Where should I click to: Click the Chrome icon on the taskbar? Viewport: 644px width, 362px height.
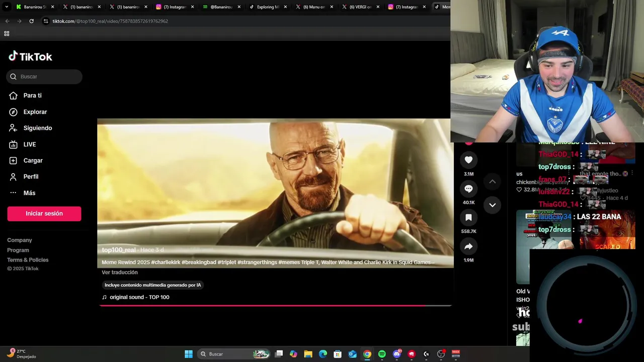tap(367, 354)
